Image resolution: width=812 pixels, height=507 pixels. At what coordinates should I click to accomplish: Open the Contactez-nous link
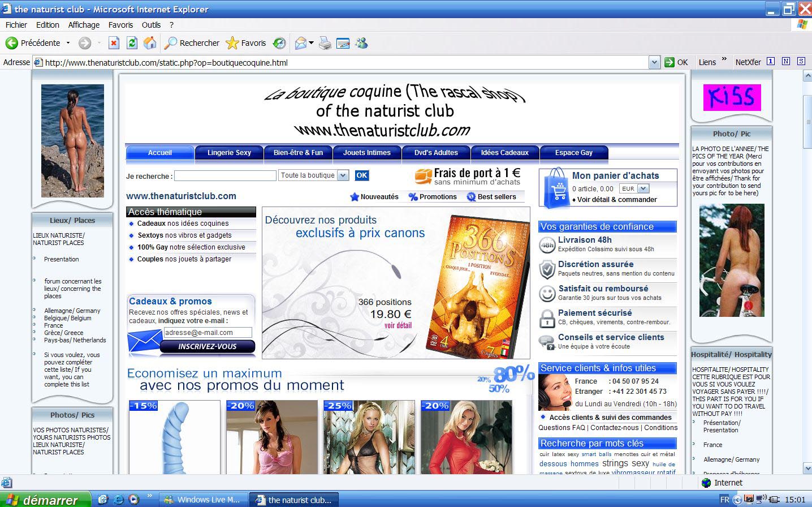(615, 428)
